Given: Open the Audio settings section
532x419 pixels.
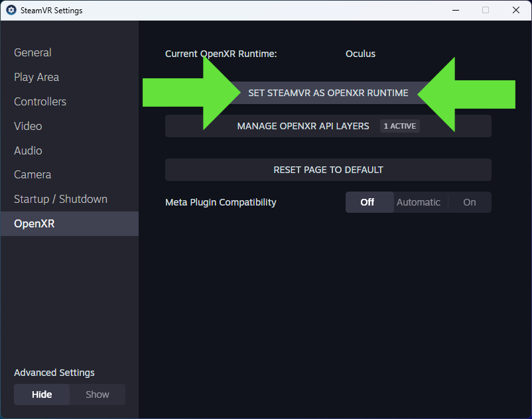Looking at the screenshot, I should [28, 150].
